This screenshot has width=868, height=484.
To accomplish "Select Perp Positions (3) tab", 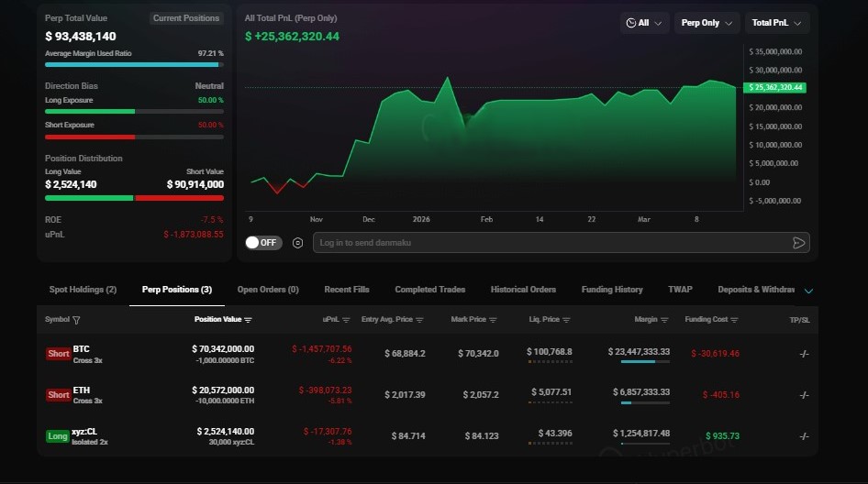I will tap(177, 290).
